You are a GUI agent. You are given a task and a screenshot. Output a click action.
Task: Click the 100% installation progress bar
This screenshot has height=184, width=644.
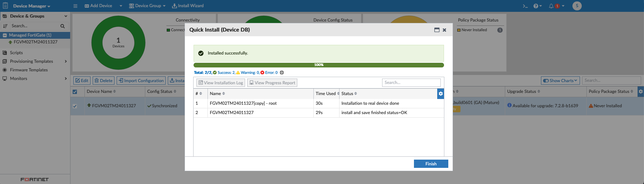[x=318, y=65]
